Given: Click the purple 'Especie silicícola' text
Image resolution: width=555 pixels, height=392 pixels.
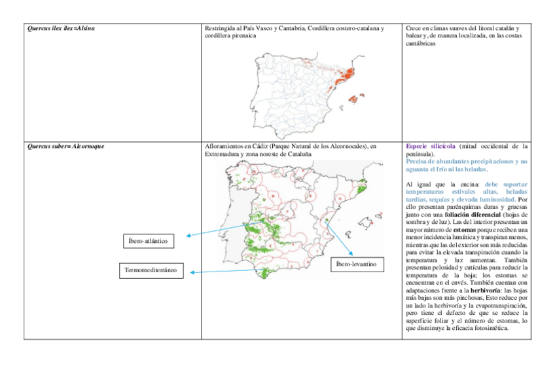Looking at the screenshot, I should [x=431, y=146].
